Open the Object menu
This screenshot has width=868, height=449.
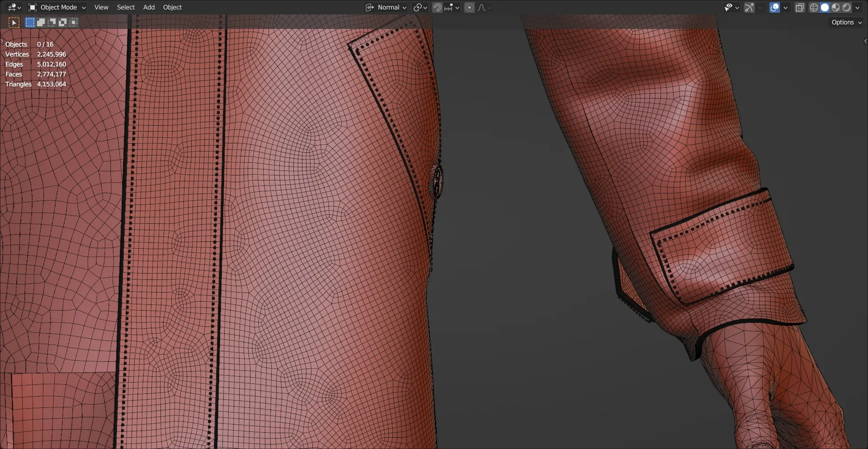click(172, 7)
